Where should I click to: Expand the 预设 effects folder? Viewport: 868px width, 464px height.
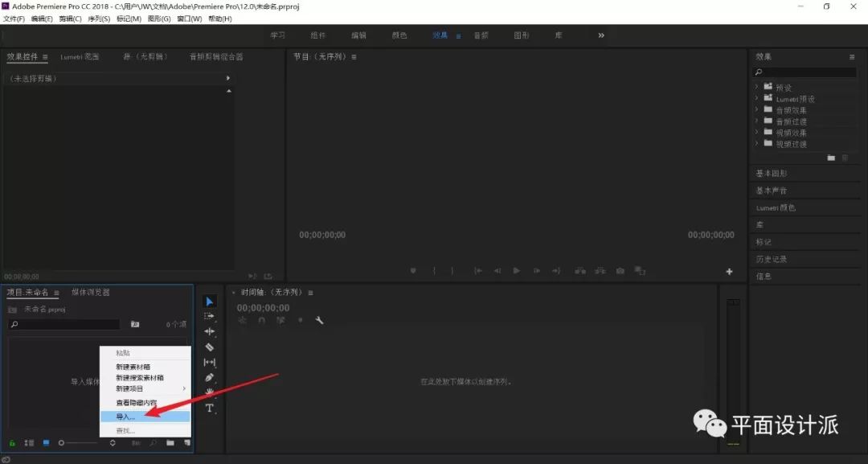click(x=757, y=87)
